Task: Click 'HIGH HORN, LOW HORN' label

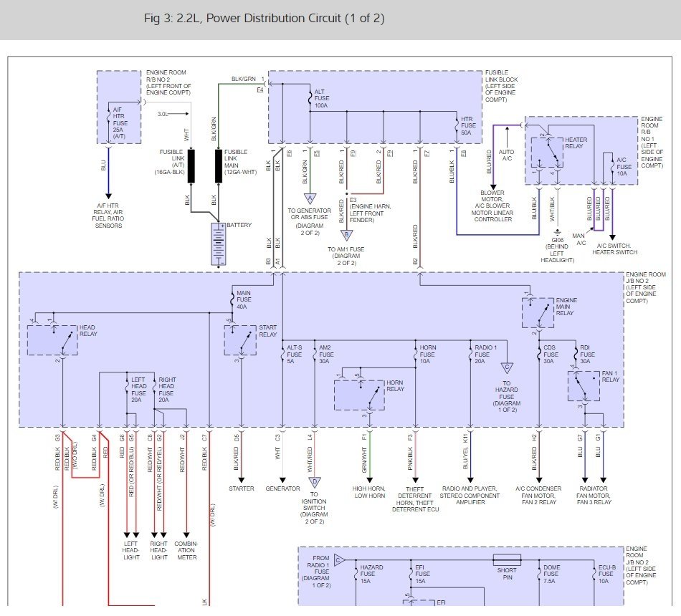Action: (x=368, y=492)
